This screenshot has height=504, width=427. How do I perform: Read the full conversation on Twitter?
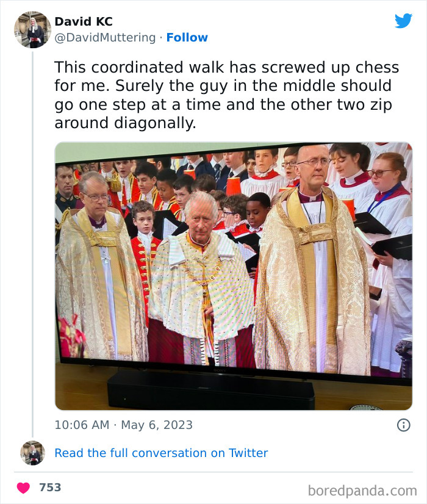click(x=161, y=453)
